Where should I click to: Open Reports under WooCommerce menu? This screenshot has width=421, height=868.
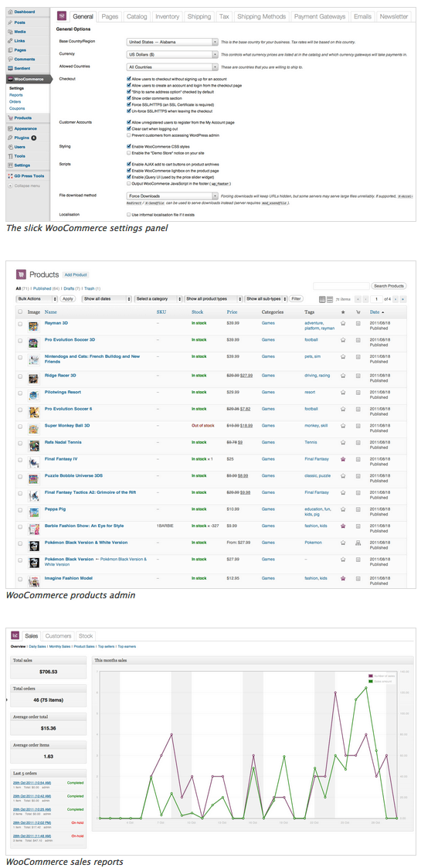point(15,94)
